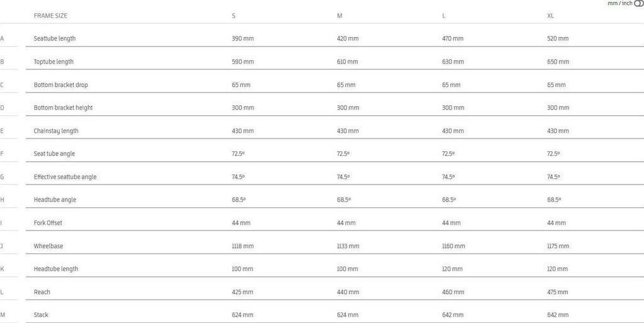The width and height of the screenshot is (644, 323).
Task: Select the M frame size column header
Action: point(340,16)
